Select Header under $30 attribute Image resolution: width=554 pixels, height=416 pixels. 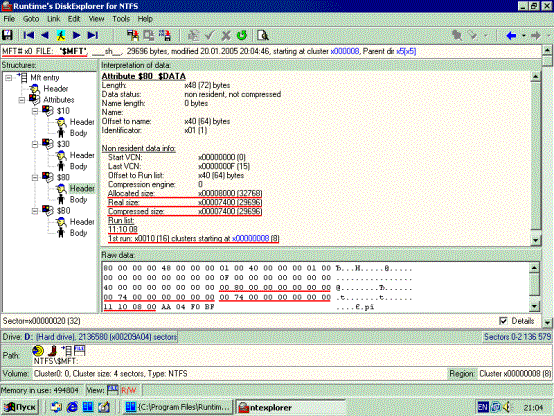pyautogui.click(x=82, y=155)
